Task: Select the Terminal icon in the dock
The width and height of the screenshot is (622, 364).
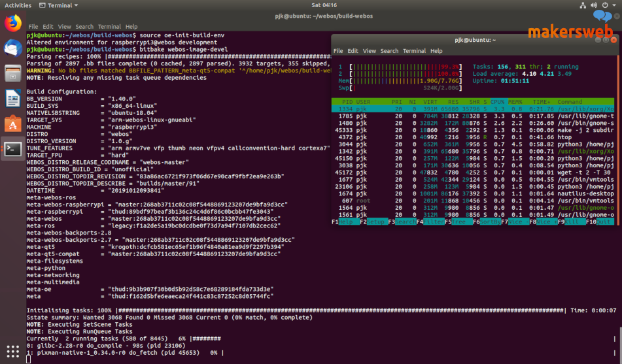Action: click(x=12, y=149)
